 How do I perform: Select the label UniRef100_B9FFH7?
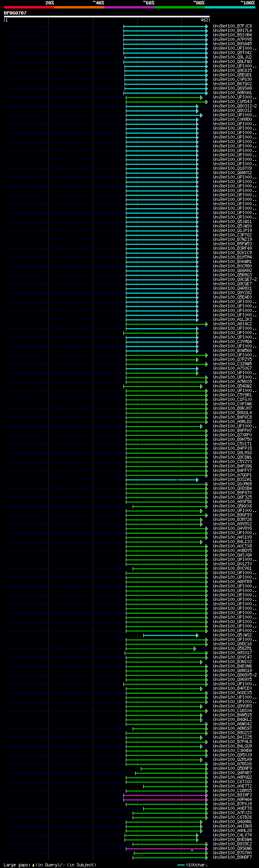[x=232, y=430]
